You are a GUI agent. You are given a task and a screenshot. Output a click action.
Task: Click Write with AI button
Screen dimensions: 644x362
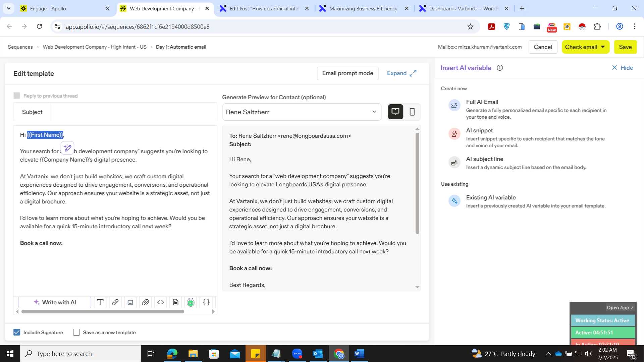[x=55, y=302]
